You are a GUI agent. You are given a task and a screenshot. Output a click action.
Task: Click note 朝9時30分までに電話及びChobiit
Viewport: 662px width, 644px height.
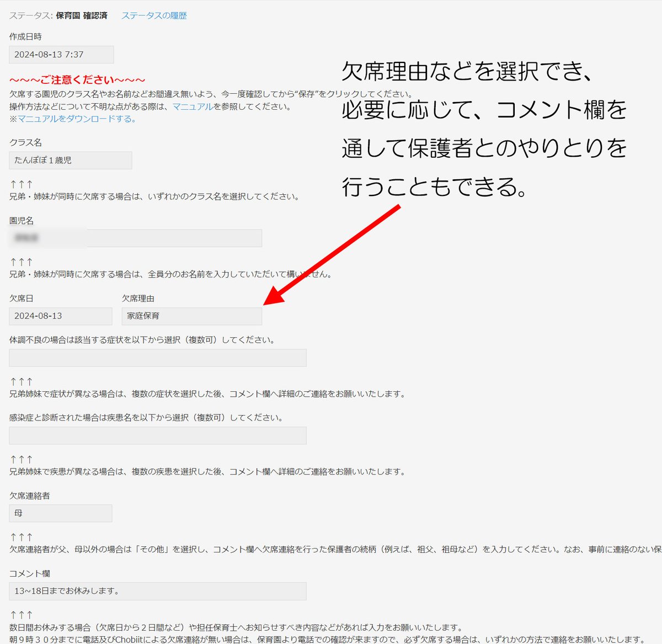tap(328, 639)
